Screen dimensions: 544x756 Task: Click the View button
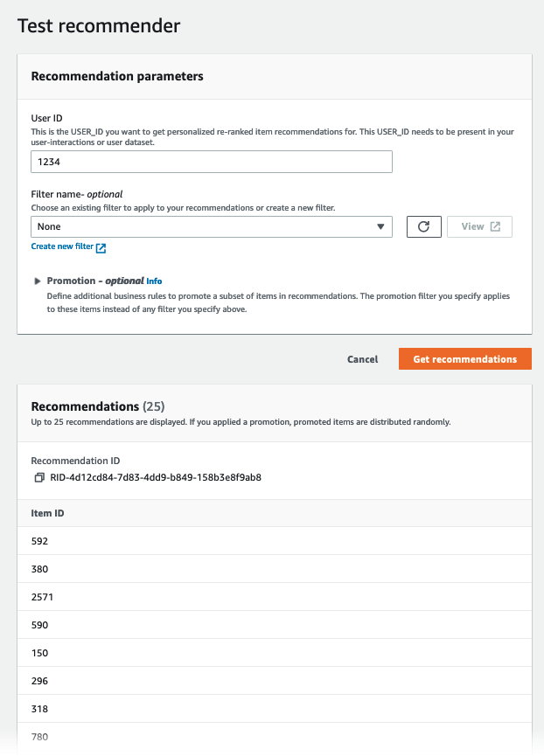coord(479,226)
